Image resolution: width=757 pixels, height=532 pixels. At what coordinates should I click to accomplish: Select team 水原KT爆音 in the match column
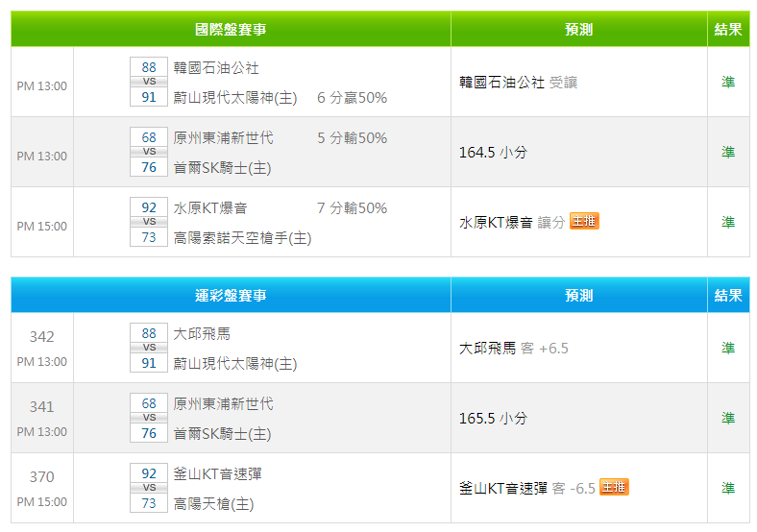point(210,208)
